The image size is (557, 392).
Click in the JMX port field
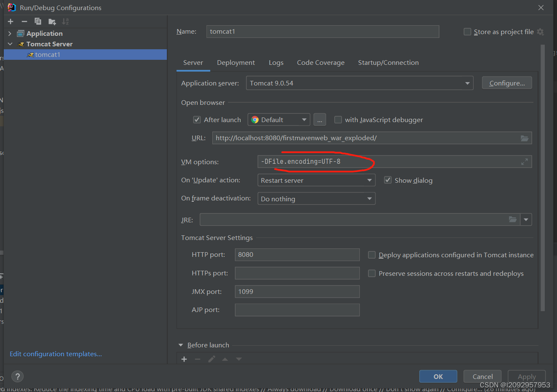pyautogui.click(x=297, y=292)
